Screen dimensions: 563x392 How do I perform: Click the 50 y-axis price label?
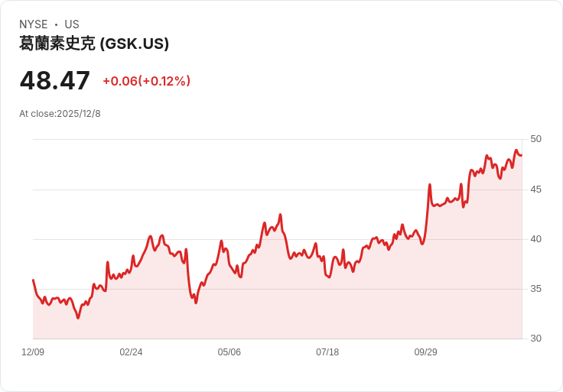coord(535,139)
